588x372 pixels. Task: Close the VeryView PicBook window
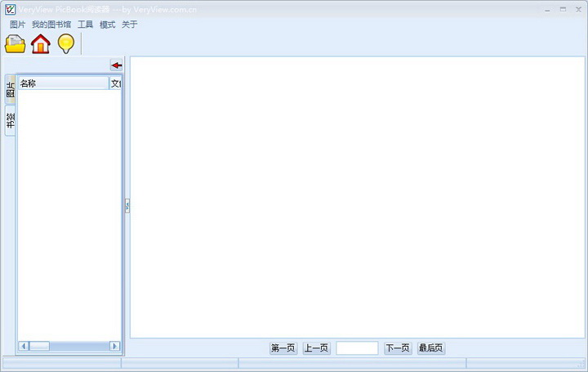(578, 9)
